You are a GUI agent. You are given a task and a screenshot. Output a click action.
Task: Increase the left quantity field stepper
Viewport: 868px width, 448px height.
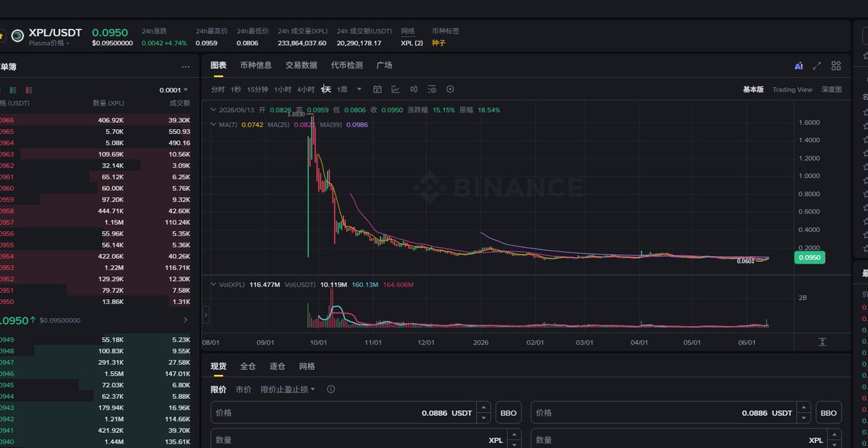point(514,436)
